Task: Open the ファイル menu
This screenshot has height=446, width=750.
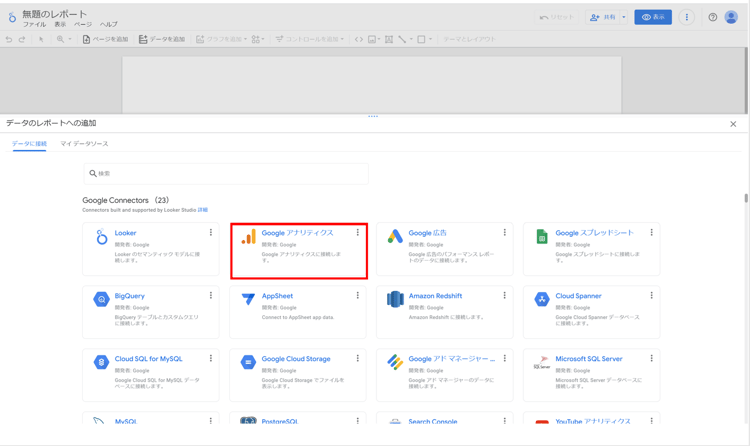Action: [34, 25]
